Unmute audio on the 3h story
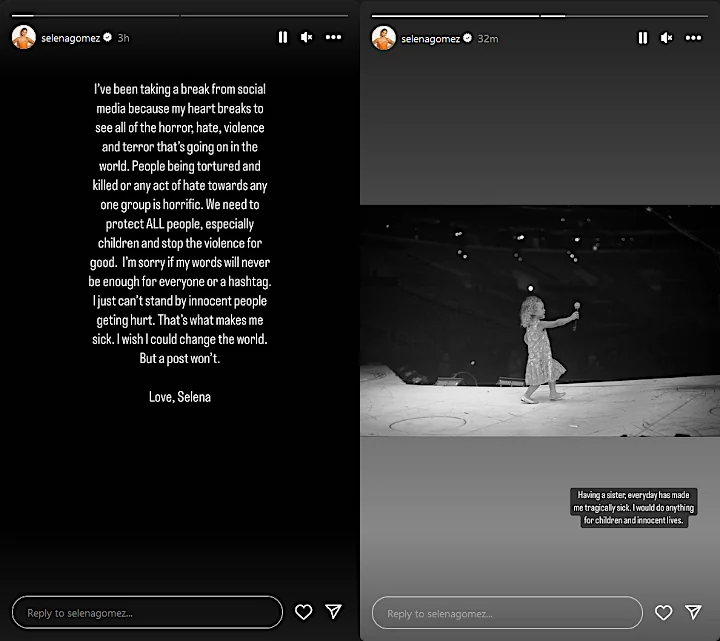 (x=307, y=37)
